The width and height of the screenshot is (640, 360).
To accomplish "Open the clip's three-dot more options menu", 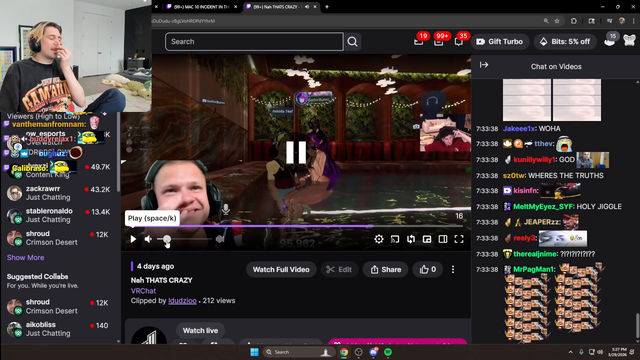I will 453,269.
